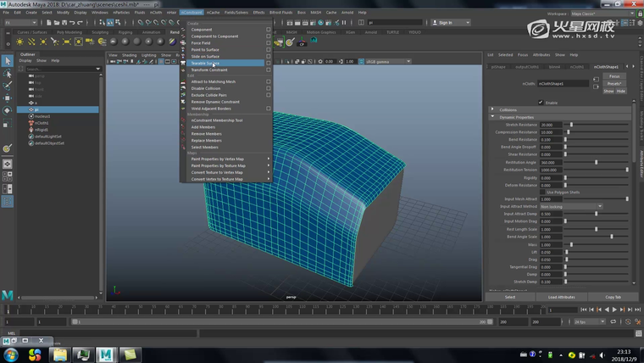This screenshot has width=644, height=363.
Task: Collapse the Dynamic Properties section
Action: point(516,117)
